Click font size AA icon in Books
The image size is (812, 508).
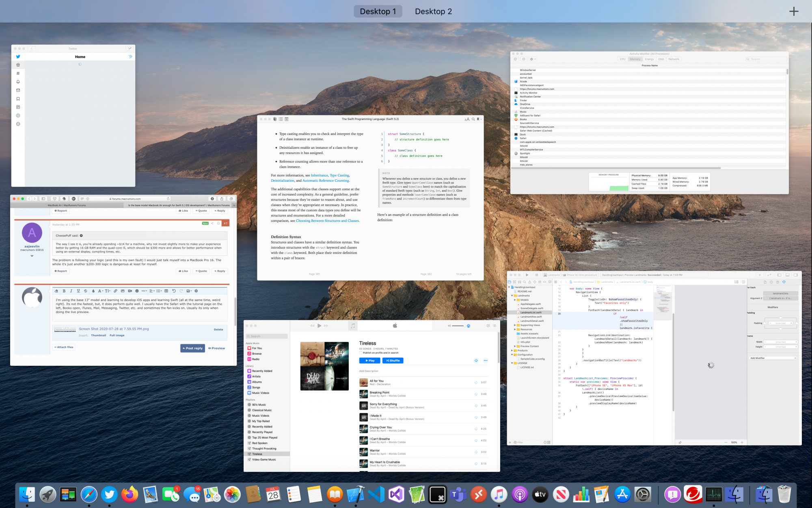pyautogui.click(x=467, y=119)
